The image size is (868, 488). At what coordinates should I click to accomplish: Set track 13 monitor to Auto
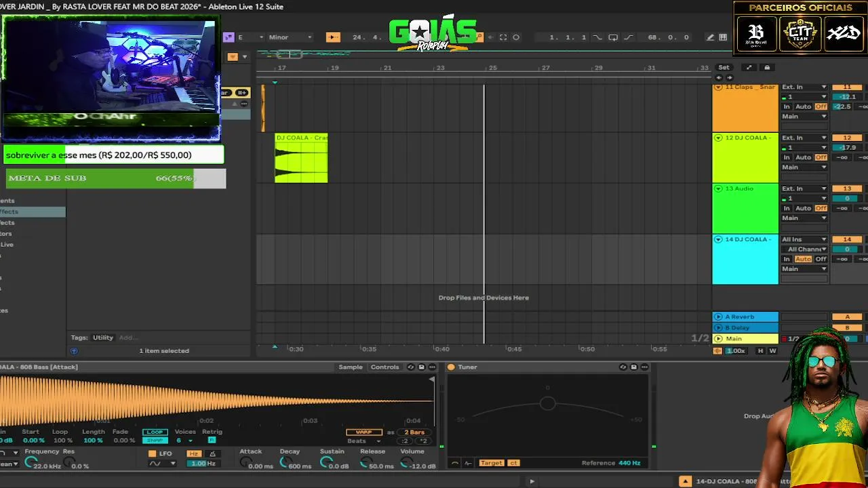804,208
